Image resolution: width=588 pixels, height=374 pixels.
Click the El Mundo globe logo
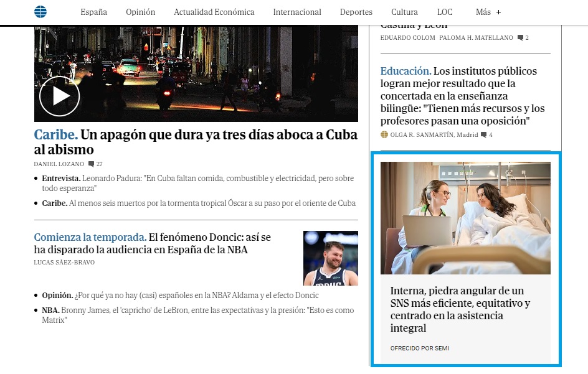coord(40,11)
